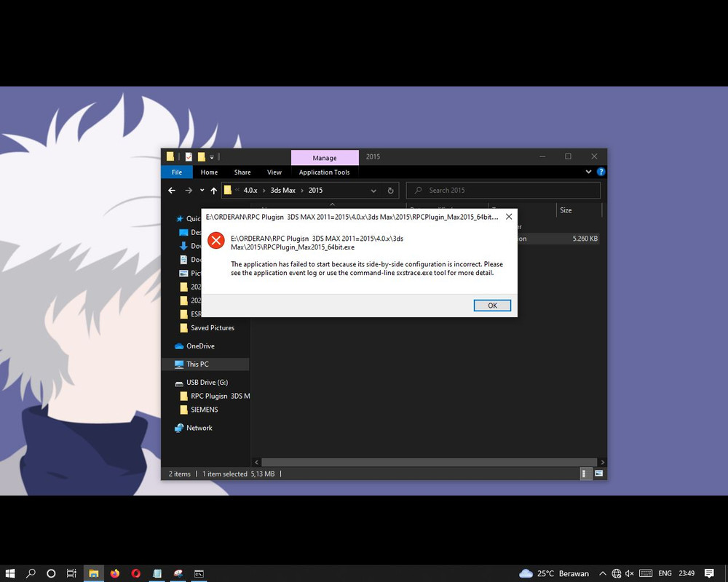Show hidden system tray icons
Image resolution: width=728 pixels, height=582 pixels.
[x=603, y=574]
